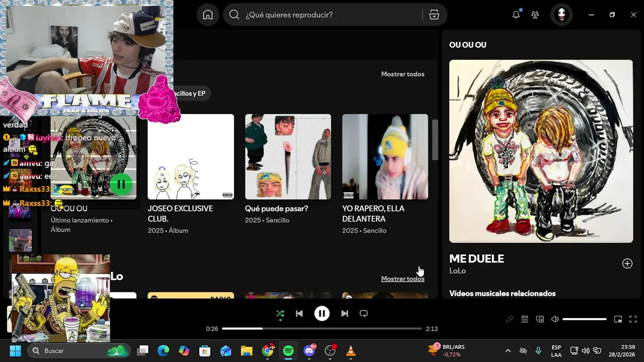This screenshot has width=644, height=362.
Task: Open Microsoft Store from taskbar
Action: 205,350
